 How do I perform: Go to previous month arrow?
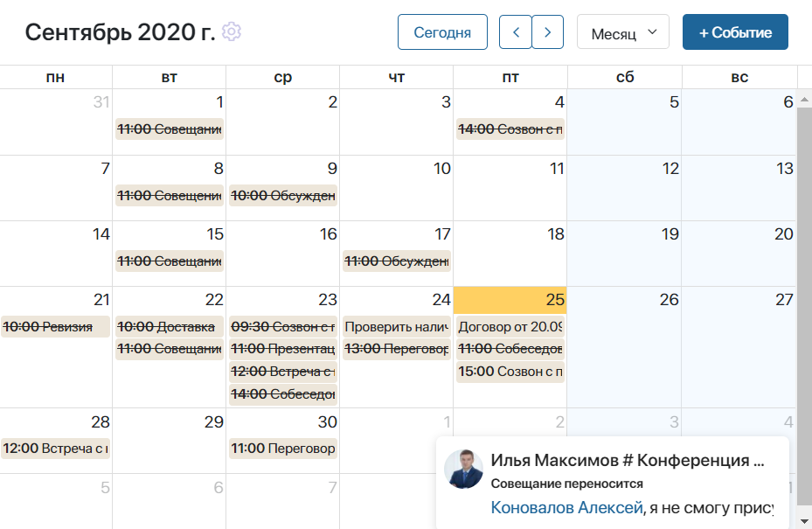click(516, 32)
